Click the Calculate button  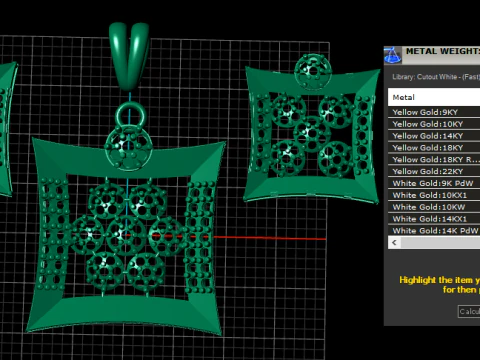[x=469, y=312]
